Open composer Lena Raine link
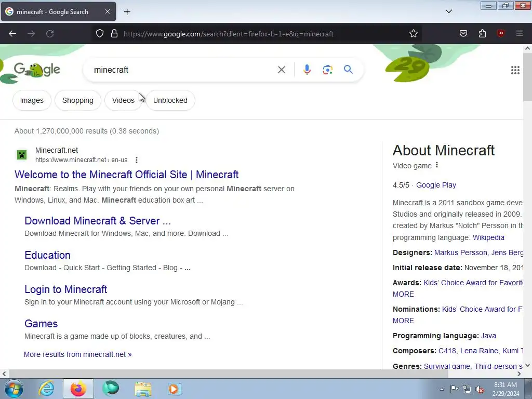The height and width of the screenshot is (399, 532). pos(479,351)
